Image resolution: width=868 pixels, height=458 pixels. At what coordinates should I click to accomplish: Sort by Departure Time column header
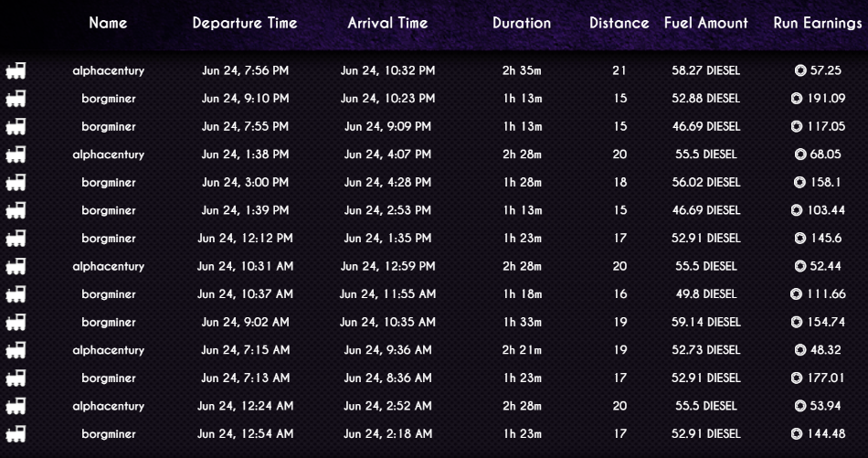(245, 23)
